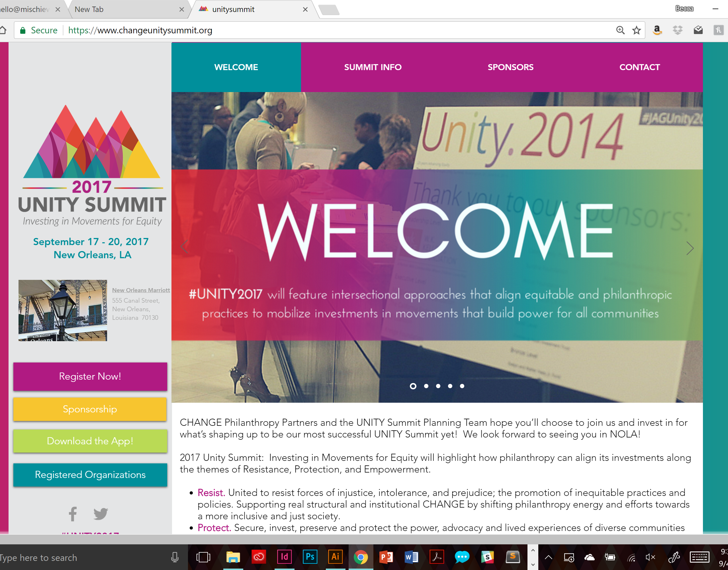Click the Download the App! button
728x570 pixels.
(x=90, y=441)
